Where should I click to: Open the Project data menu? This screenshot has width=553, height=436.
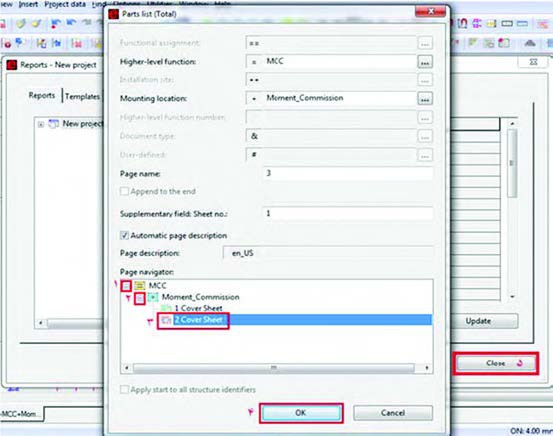65,4
